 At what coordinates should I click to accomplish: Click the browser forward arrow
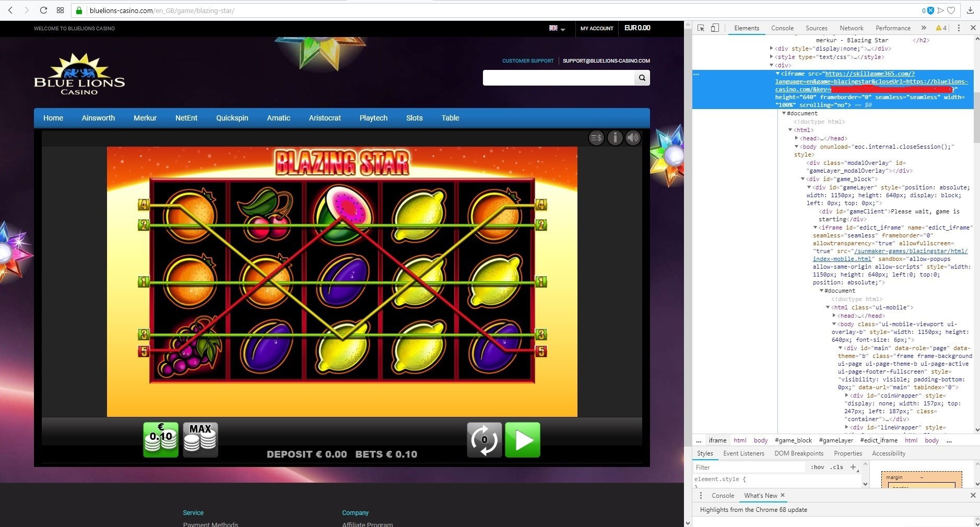tap(27, 10)
